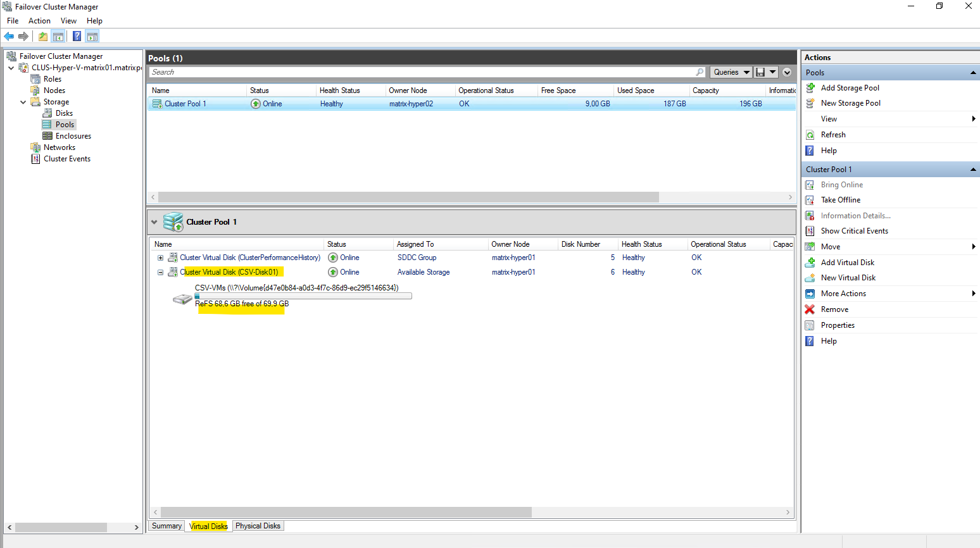Click New Virtual Disk action
The image size is (980, 548).
point(848,278)
